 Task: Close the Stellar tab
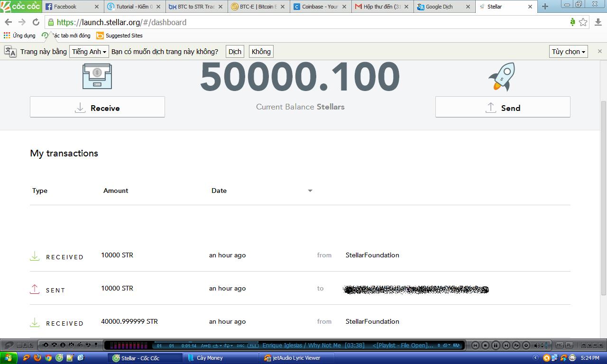530,7
